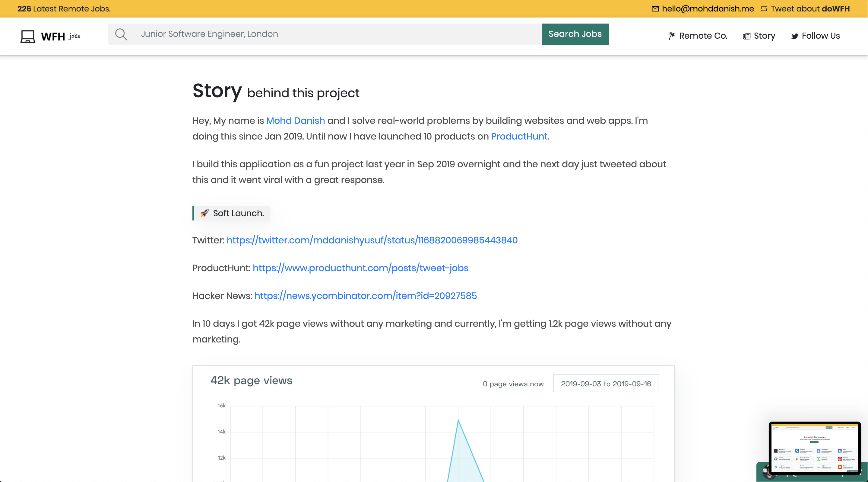Click the rocket emoji in Soft Launch
Screen dimensions: 868x482
pos(204,213)
